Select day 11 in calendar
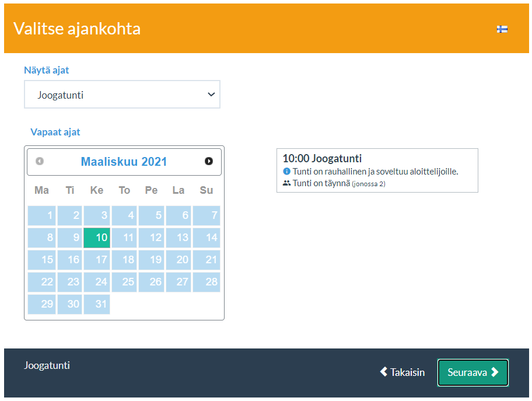532x401 pixels. coord(124,238)
